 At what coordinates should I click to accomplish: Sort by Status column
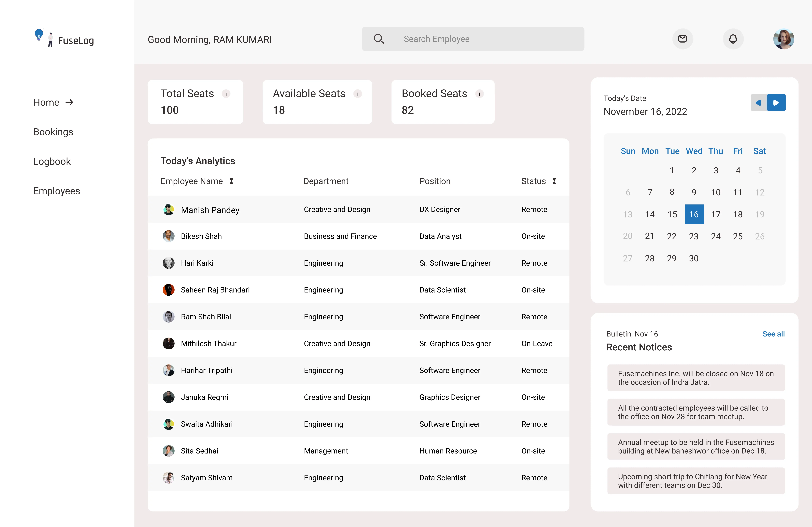click(x=554, y=181)
